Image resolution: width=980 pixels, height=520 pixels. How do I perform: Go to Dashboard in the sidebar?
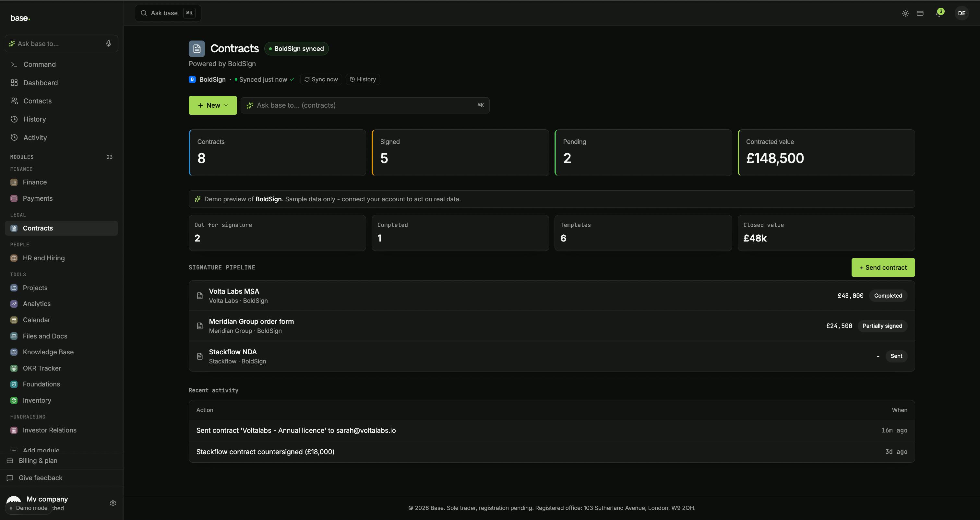point(61,83)
